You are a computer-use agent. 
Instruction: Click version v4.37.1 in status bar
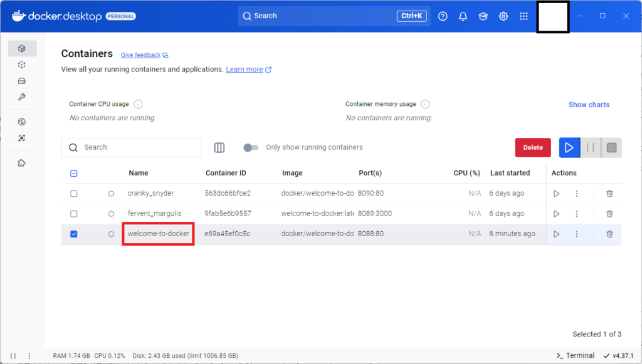pyautogui.click(x=618, y=356)
